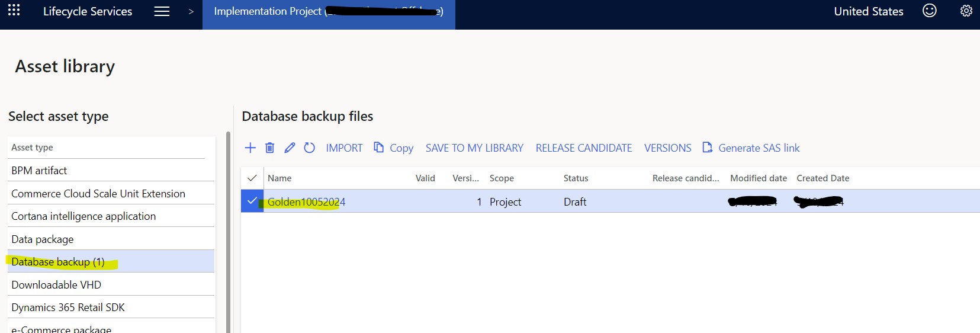Open the settings gear icon
This screenshot has width=980, height=333.
point(966,11)
